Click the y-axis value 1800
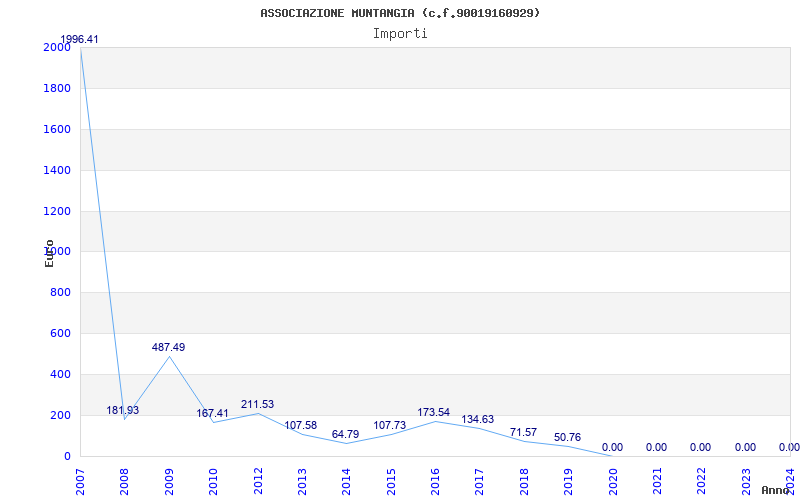 (57, 89)
